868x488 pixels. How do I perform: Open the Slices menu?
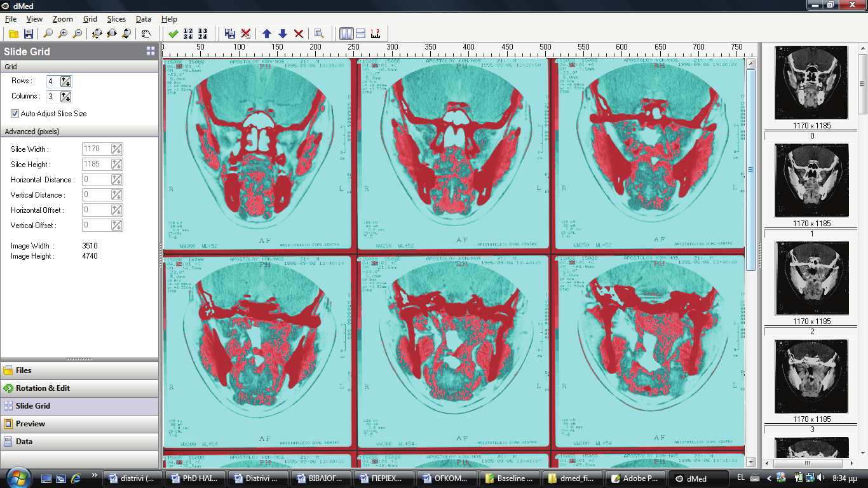(116, 19)
